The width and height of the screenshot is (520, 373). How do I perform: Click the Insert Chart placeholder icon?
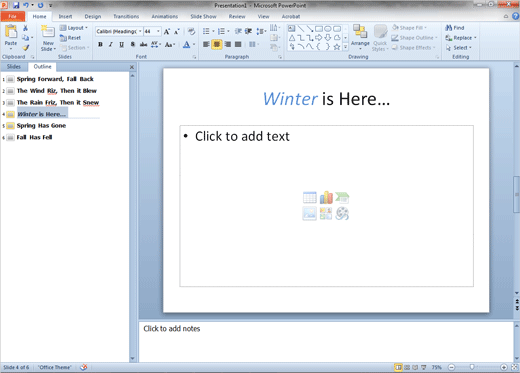coord(326,197)
